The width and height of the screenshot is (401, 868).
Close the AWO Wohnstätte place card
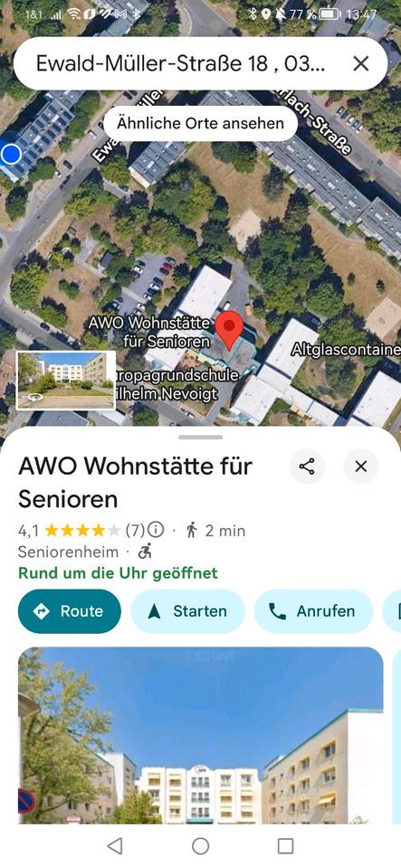click(x=360, y=467)
